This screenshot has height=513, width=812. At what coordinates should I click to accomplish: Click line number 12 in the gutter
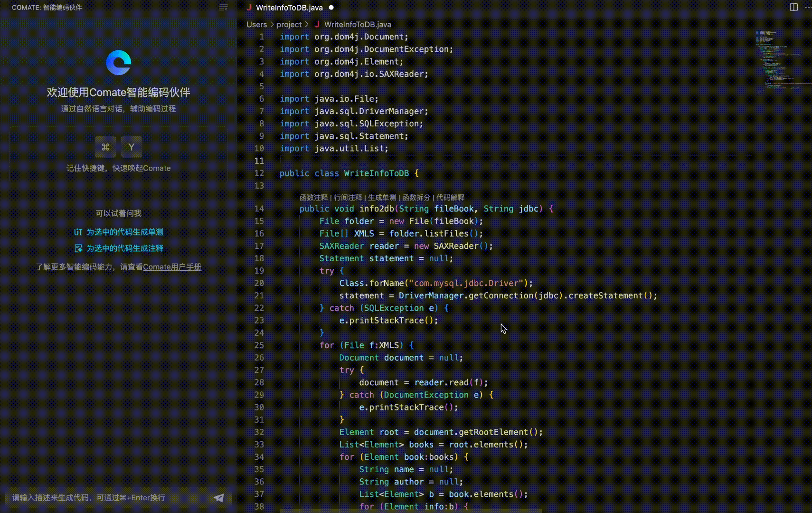(259, 173)
